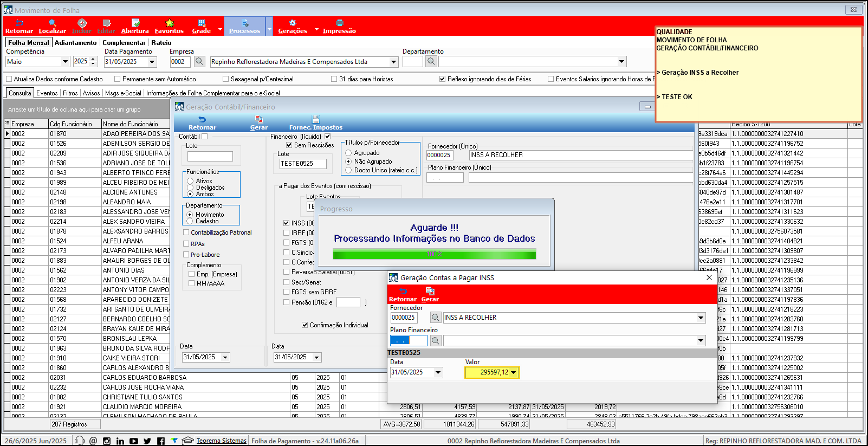
Task: Click Gerar in Geração Contábil/Financeiro window
Action: [x=259, y=123]
